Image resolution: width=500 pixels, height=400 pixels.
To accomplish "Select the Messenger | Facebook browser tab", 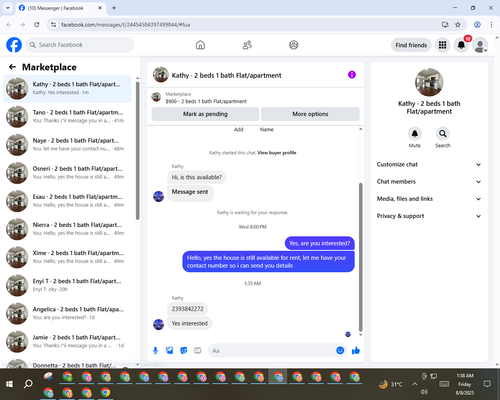I will [x=61, y=8].
